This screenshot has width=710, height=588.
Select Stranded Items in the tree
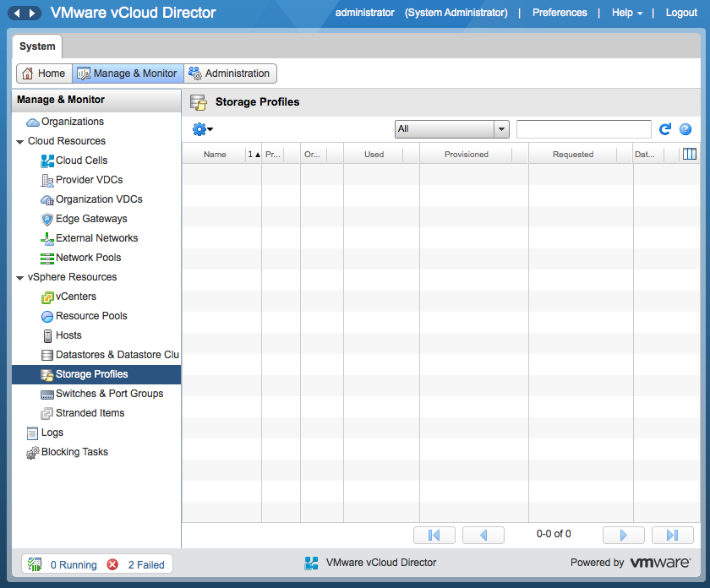pyautogui.click(x=90, y=413)
